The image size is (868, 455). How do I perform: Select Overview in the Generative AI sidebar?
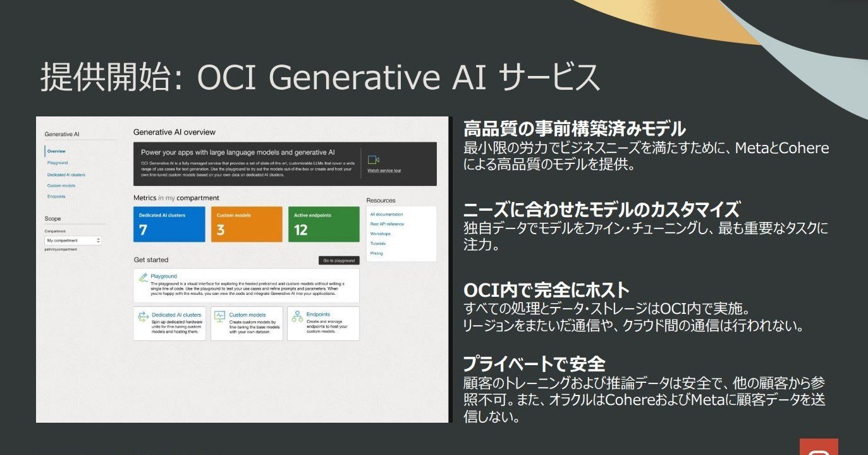(x=56, y=151)
